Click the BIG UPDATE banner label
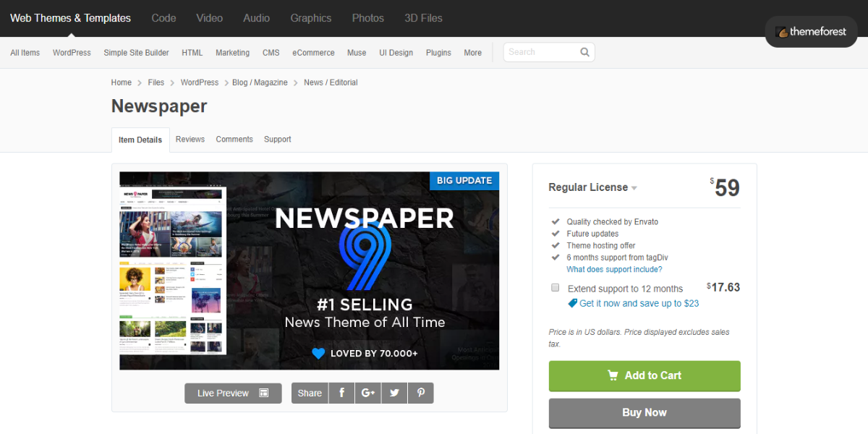This screenshot has width=868, height=434. pos(464,181)
